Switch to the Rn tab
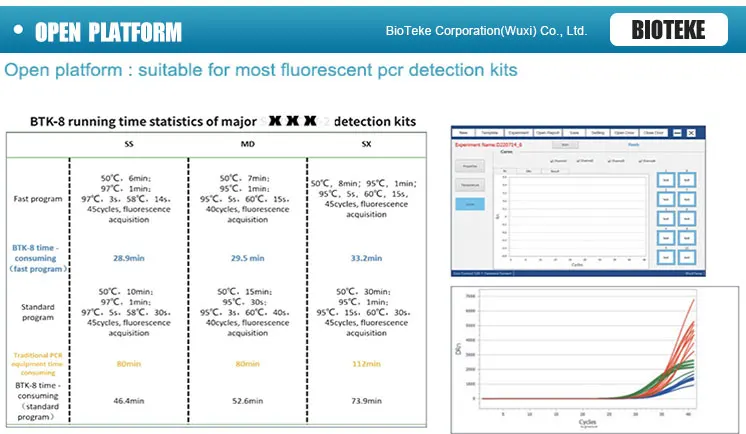Image resolution: width=746 pixels, height=434 pixels. click(x=505, y=171)
